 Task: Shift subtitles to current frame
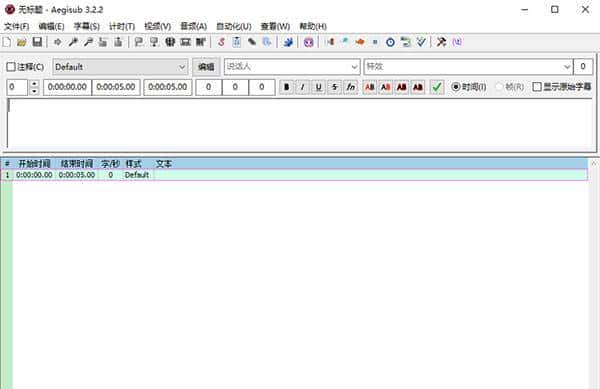click(x=201, y=42)
